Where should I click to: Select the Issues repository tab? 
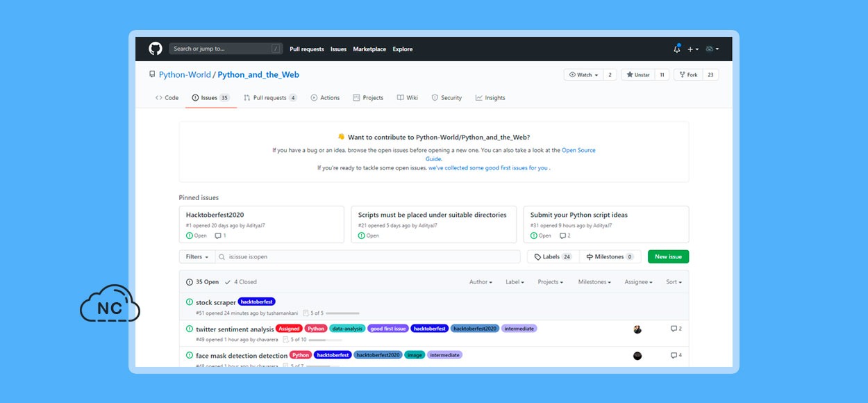(211, 98)
